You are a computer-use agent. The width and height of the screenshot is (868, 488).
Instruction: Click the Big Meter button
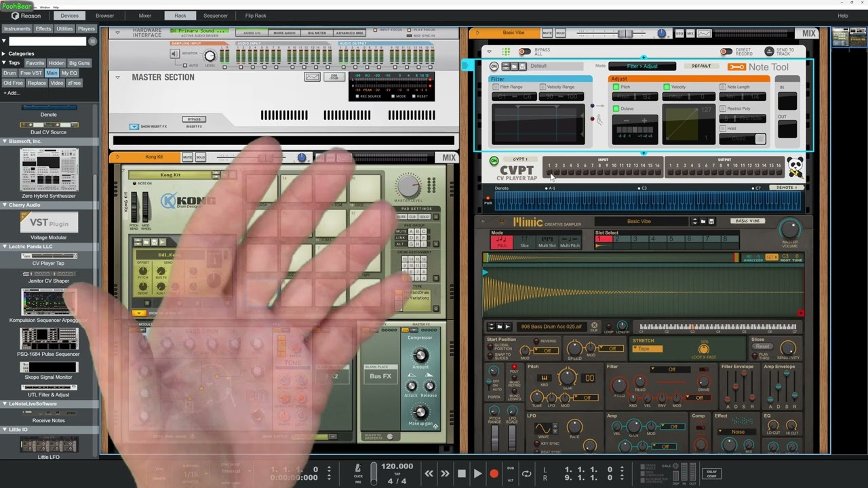pos(317,33)
